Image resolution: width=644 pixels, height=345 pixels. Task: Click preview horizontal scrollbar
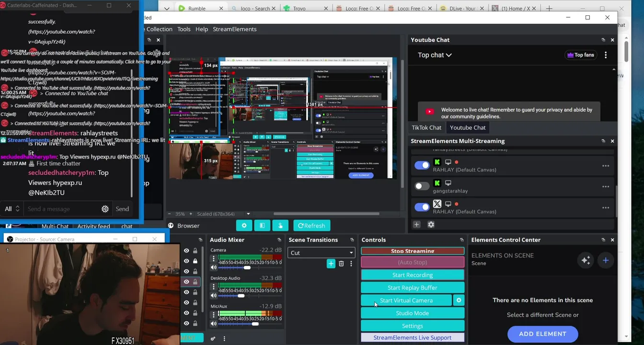pos(326,214)
